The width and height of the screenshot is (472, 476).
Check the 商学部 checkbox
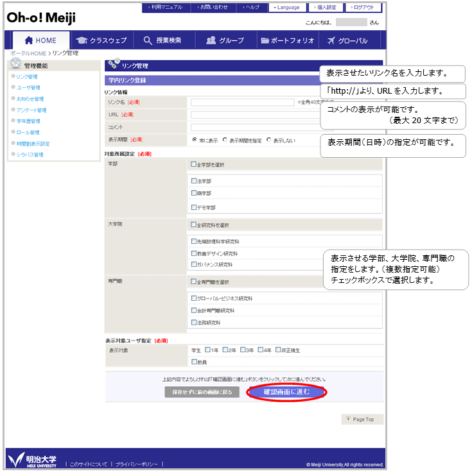(193, 192)
